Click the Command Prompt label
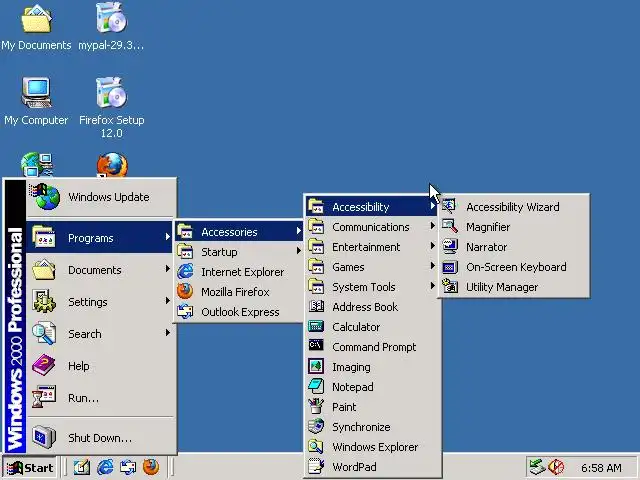Viewport: 640px width, 480px height. (374, 347)
